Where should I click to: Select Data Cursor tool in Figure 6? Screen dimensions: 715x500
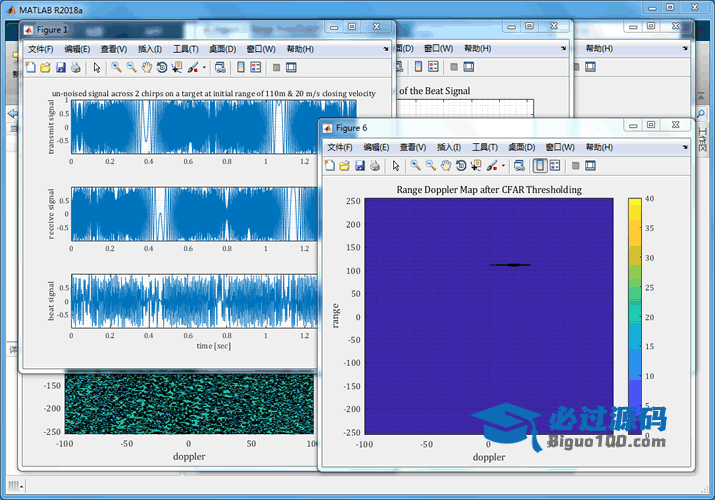(x=476, y=166)
